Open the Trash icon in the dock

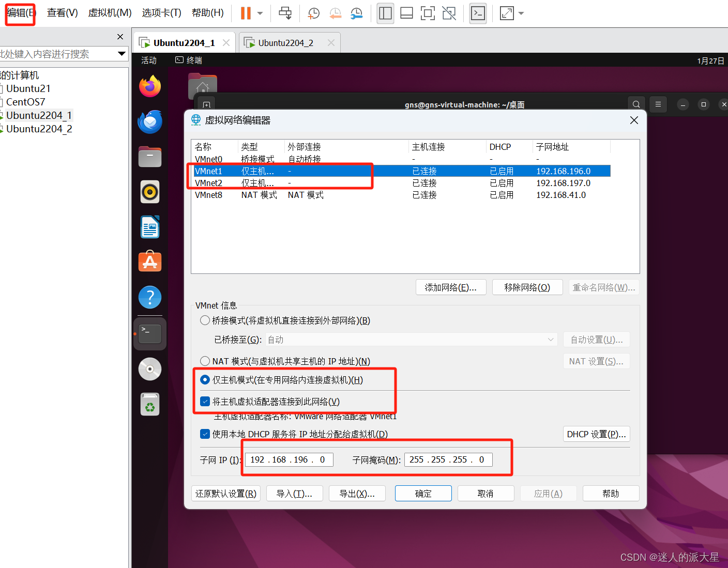[x=150, y=404]
